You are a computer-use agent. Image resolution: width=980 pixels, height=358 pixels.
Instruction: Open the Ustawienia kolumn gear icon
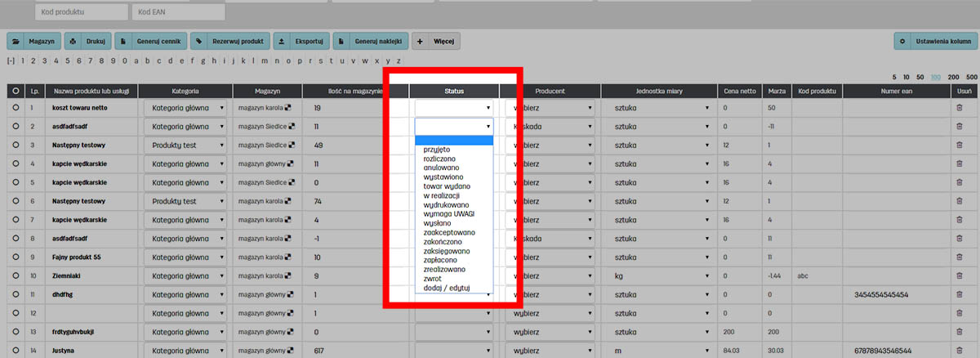tap(902, 40)
